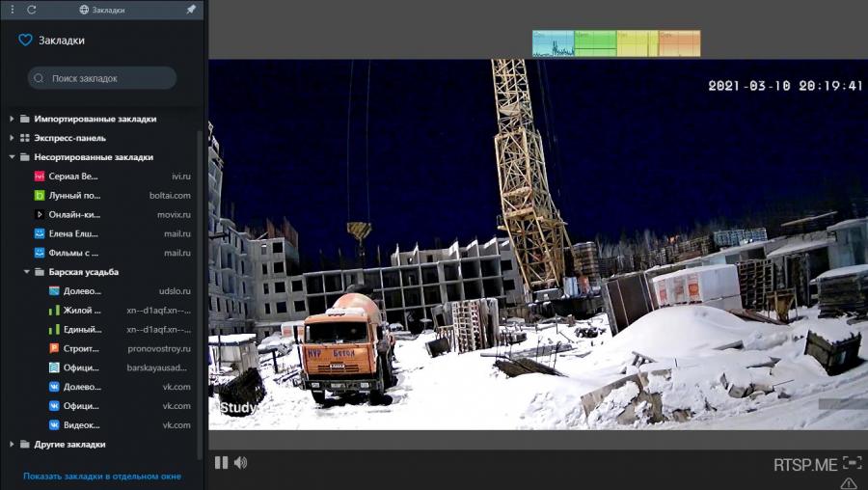Mute the video with the speaker icon
Viewport: 868px width, 490px height.
point(240,463)
